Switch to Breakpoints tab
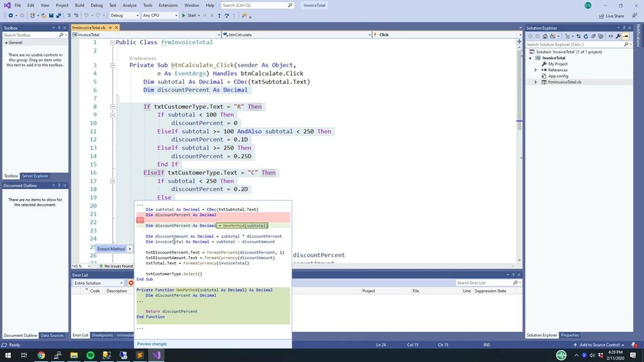 tap(103, 335)
